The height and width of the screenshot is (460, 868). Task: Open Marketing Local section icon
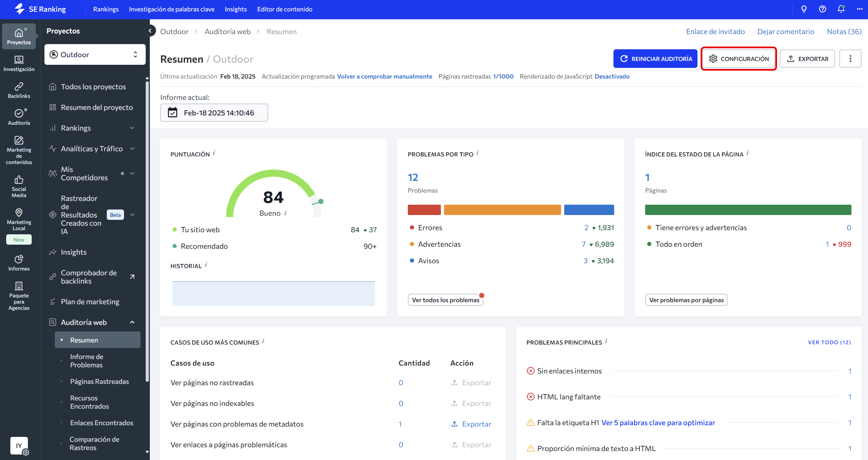19,219
